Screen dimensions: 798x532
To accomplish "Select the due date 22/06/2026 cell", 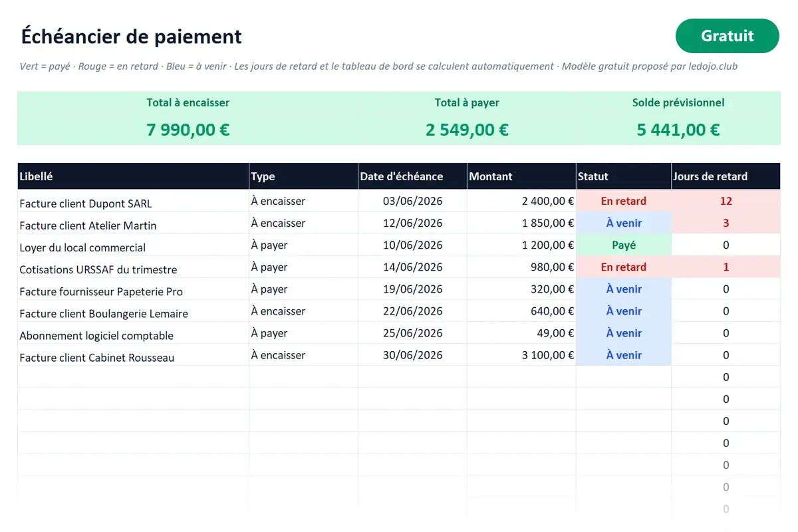I will coord(412,311).
